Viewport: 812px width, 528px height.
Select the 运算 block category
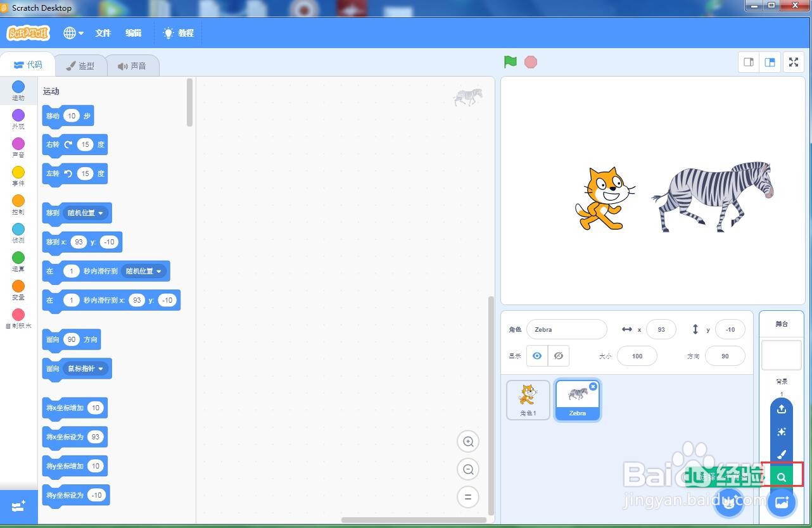(18, 261)
